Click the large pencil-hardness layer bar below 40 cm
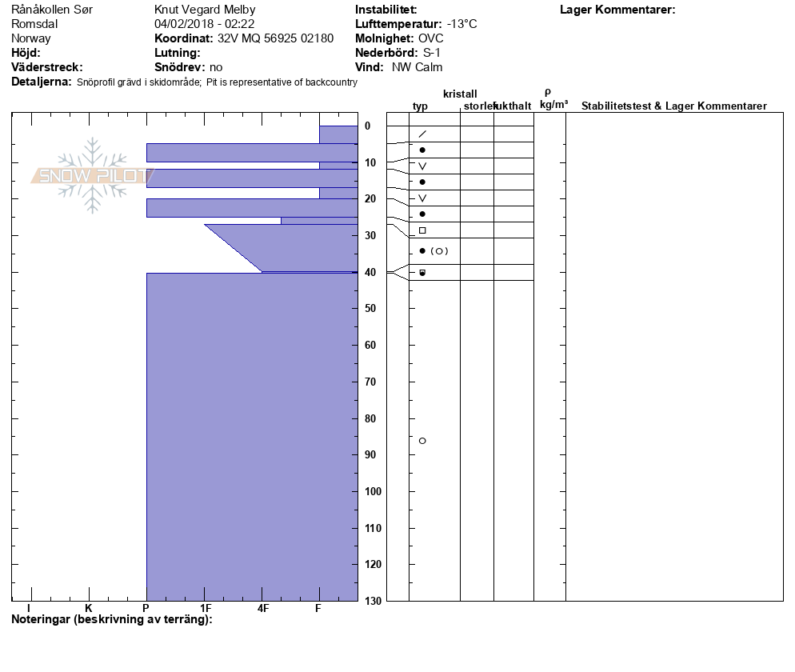Screen dimensions: 795x672 tap(252, 437)
